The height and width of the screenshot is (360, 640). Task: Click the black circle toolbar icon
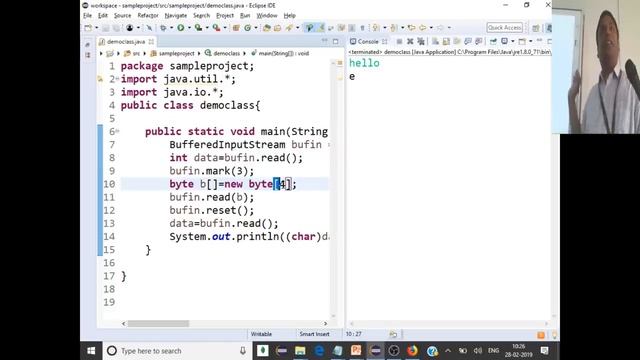[x=129, y=28]
